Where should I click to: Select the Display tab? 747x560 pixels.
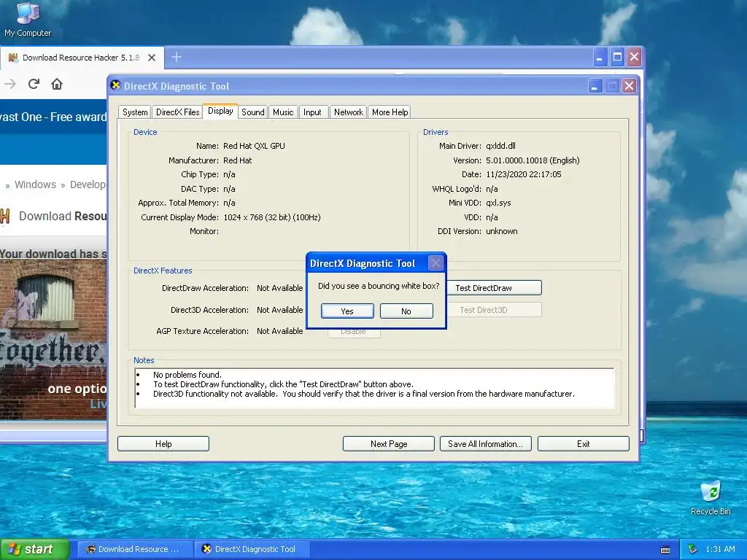point(220,111)
